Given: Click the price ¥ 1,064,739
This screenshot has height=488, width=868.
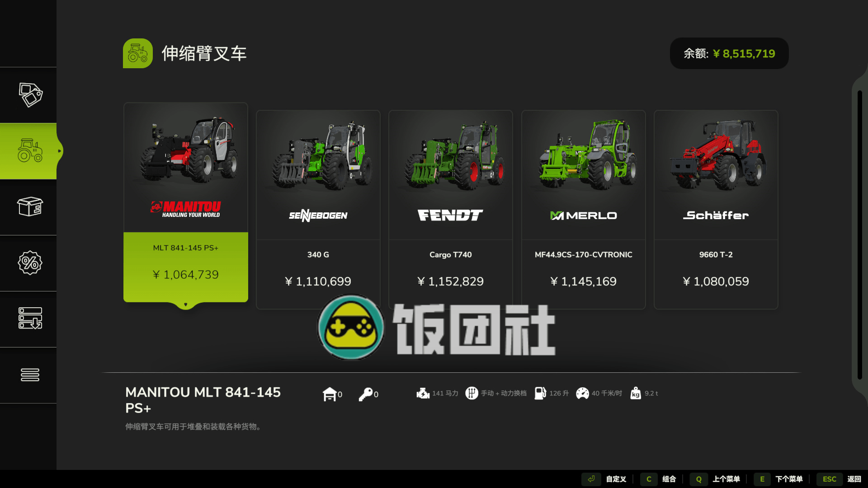Looking at the screenshot, I should pyautogui.click(x=186, y=275).
